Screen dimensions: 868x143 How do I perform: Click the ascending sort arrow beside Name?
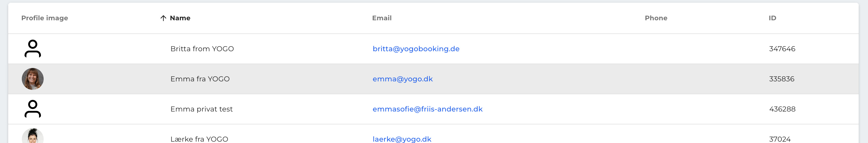coord(163,18)
